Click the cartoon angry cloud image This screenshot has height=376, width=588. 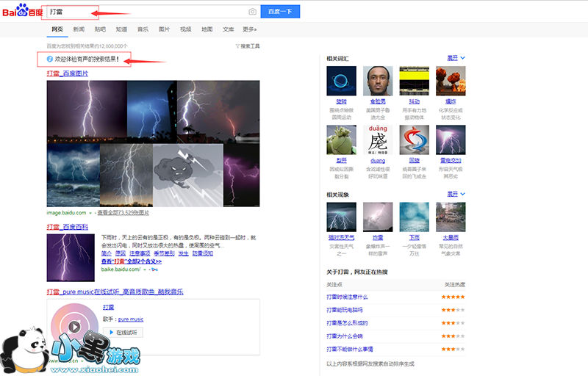[188, 176]
